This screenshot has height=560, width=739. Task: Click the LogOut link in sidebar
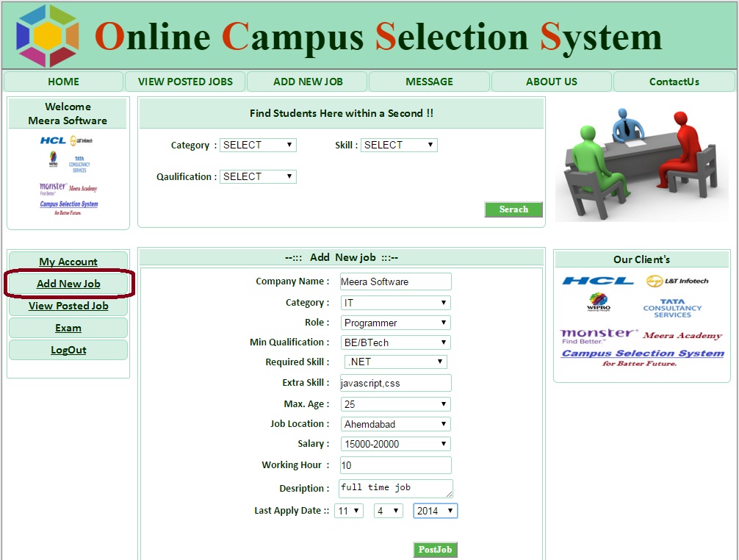click(x=68, y=350)
